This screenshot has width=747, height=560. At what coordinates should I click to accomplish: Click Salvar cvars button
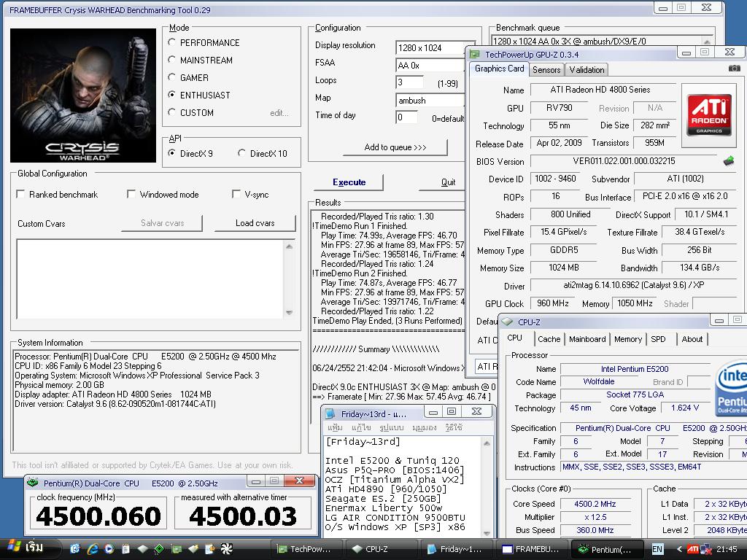[162, 223]
